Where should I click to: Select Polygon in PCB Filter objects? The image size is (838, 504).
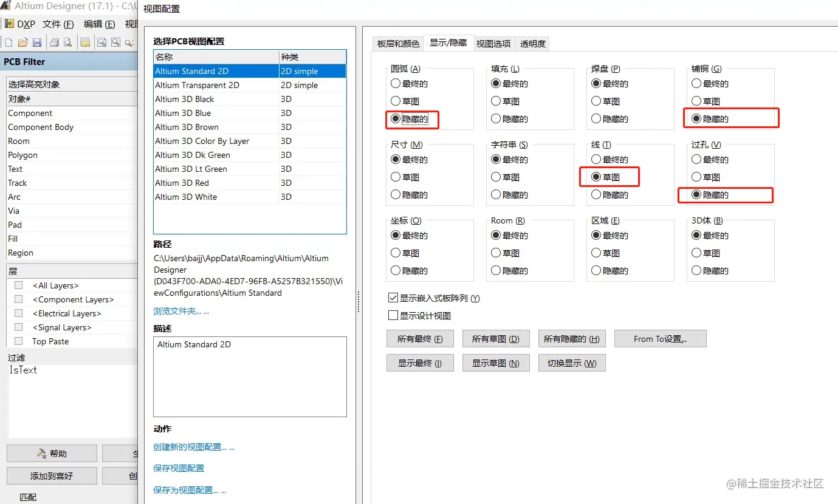point(72,155)
